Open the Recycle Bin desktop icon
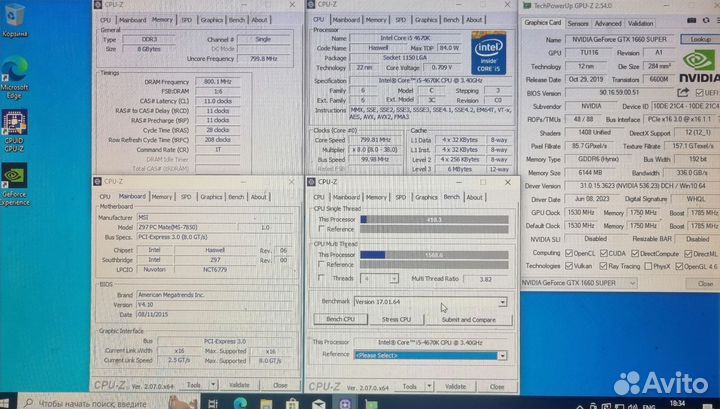The height and width of the screenshot is (409, 720). [14, 19]
